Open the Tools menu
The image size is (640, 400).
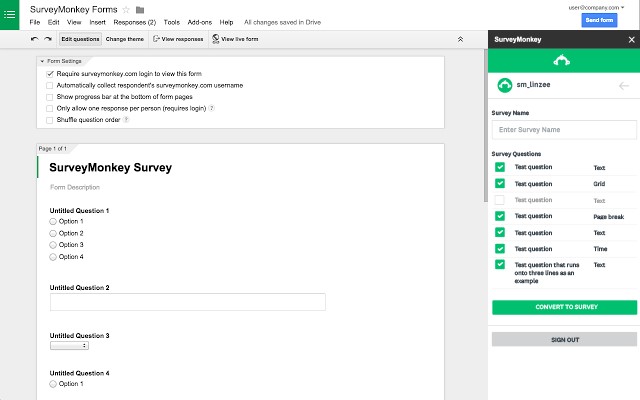171,22
